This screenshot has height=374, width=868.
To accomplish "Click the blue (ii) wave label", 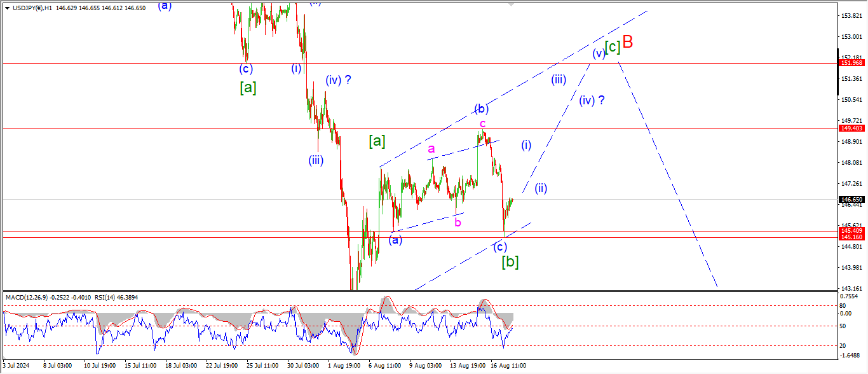I will tap(541, 188).
